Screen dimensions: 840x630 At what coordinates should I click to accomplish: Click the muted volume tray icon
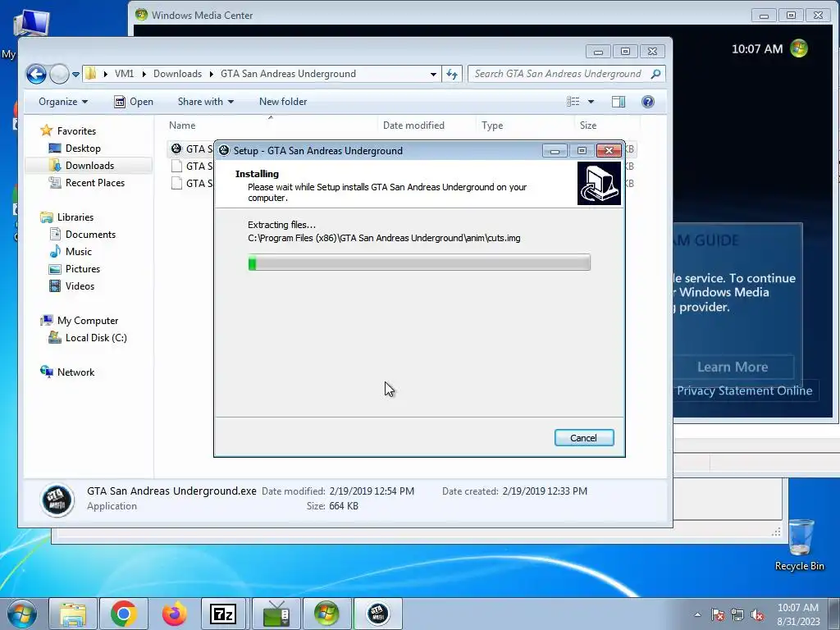coord(757,614)
